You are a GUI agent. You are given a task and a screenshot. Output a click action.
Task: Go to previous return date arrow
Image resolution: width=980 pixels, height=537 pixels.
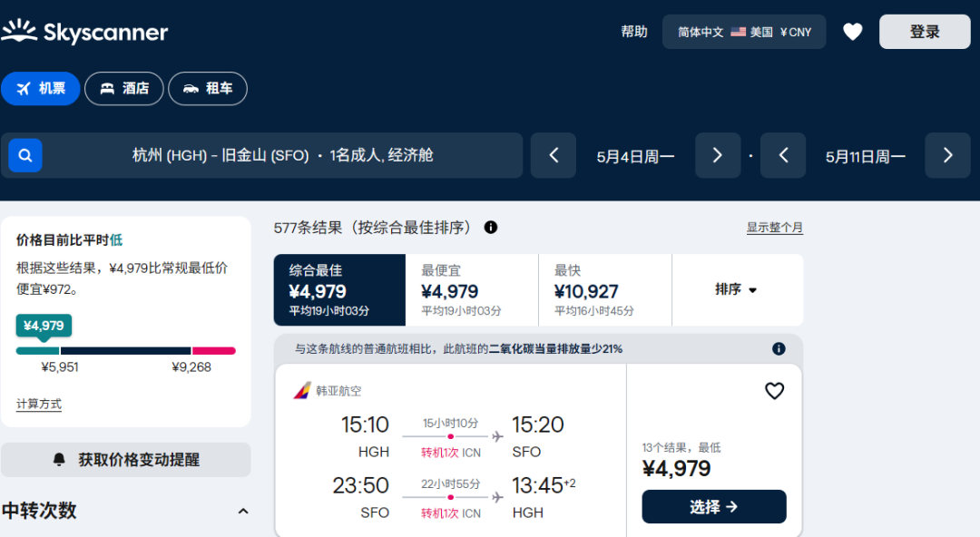coord(783,155)
